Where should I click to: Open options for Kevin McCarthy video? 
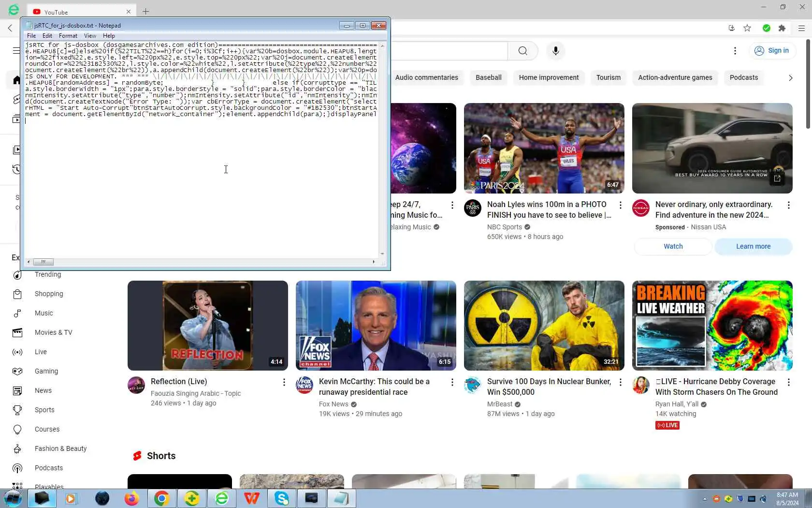[452, 382]
